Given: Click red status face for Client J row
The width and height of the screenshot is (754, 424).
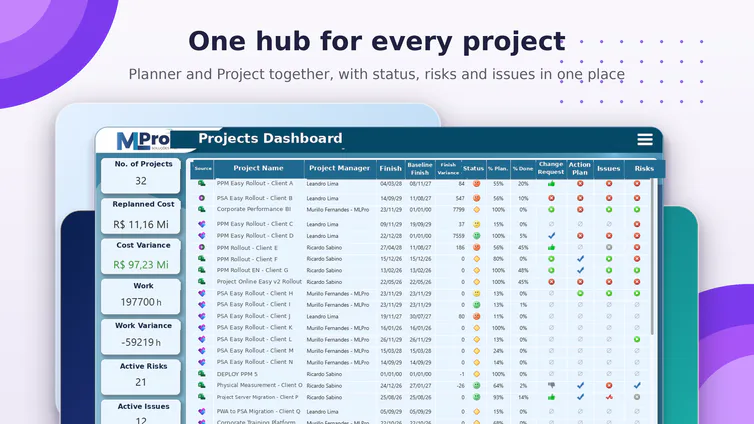Looking at the screenshot, I should (x=477, y=316).
